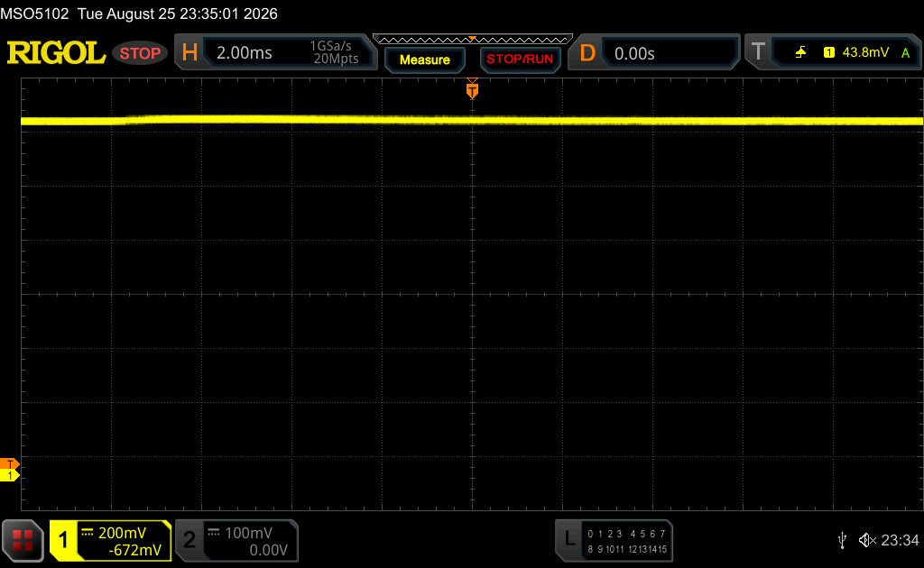The width and height of the screenshot is (924, 568).
Task: Toggle the logic analyzer L panel
Action: point(614,540)
